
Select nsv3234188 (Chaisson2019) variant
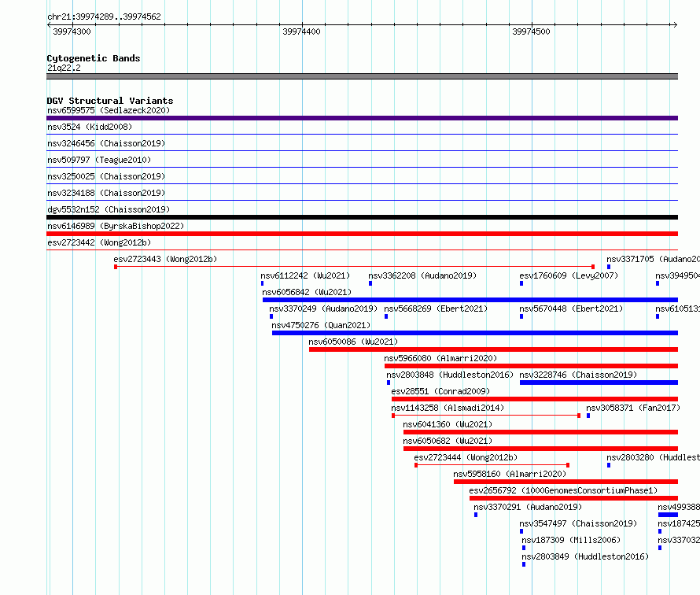106,193
